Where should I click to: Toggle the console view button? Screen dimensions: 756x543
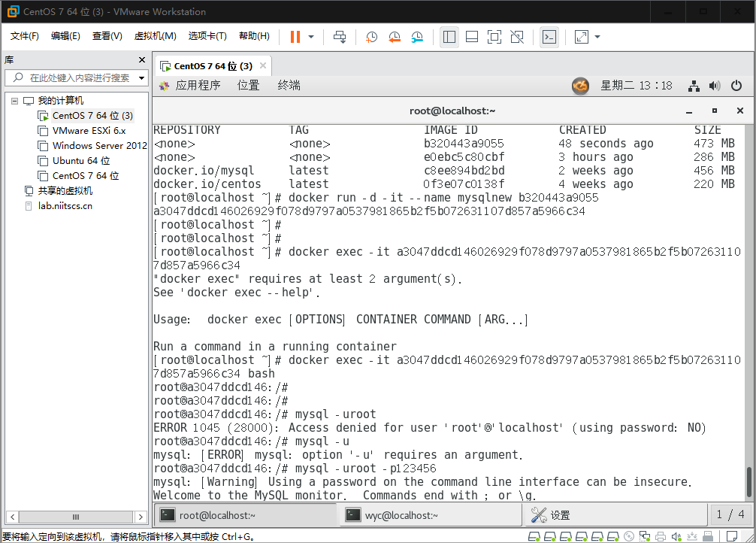[x=549, y=37]
